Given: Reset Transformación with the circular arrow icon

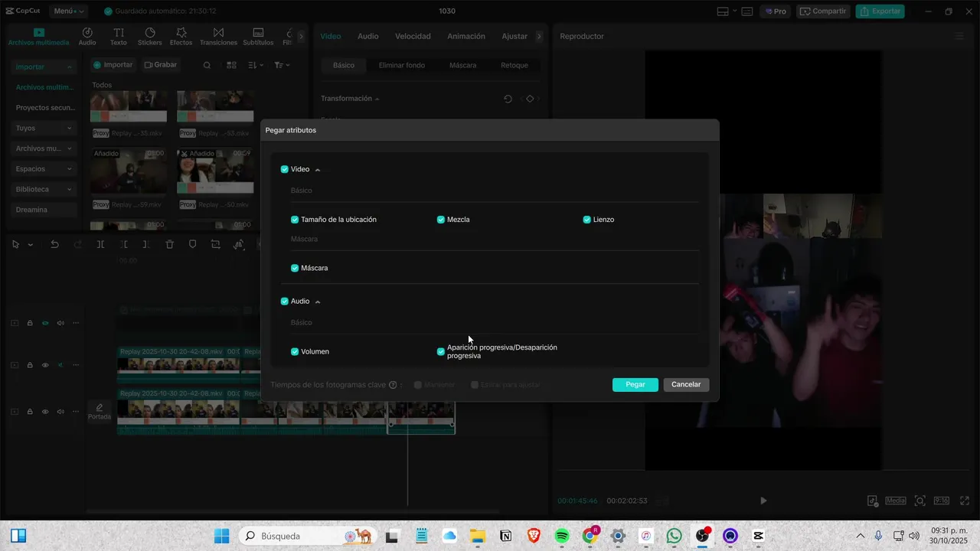Looking at the screenshot, I should 508,99.
